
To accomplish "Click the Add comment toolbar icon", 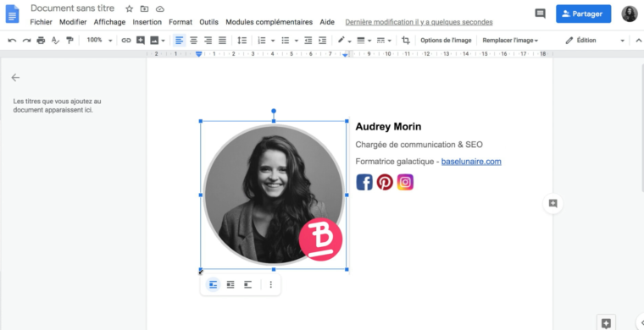I will [x=141, y=40].
